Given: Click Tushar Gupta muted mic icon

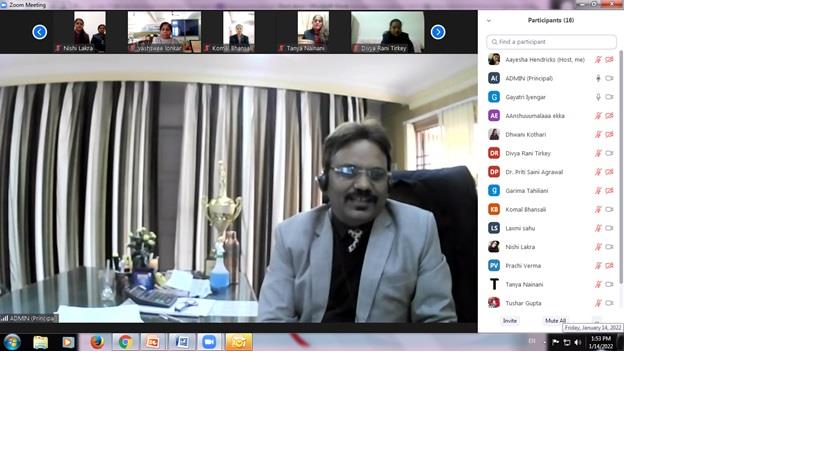Looking at the screenshot, I should point(598,303).
